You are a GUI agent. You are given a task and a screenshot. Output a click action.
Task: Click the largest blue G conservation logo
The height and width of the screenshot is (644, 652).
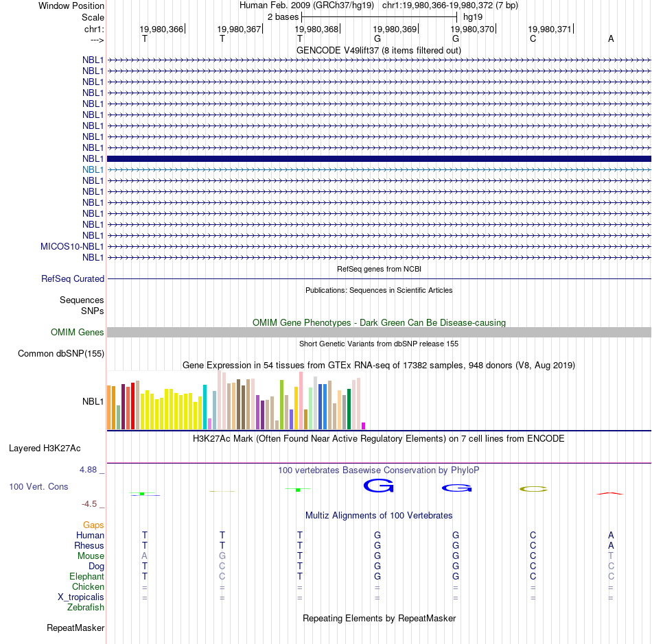(378, 486)
